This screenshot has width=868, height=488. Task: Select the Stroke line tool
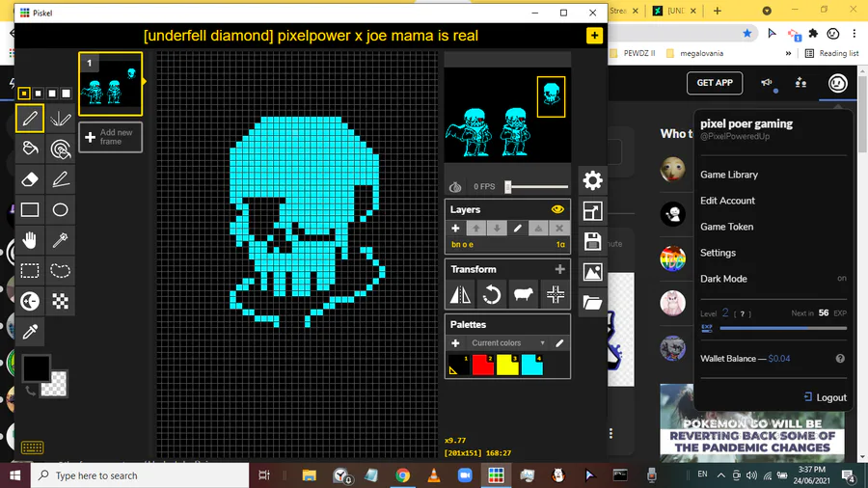click(x=61, y=179)
